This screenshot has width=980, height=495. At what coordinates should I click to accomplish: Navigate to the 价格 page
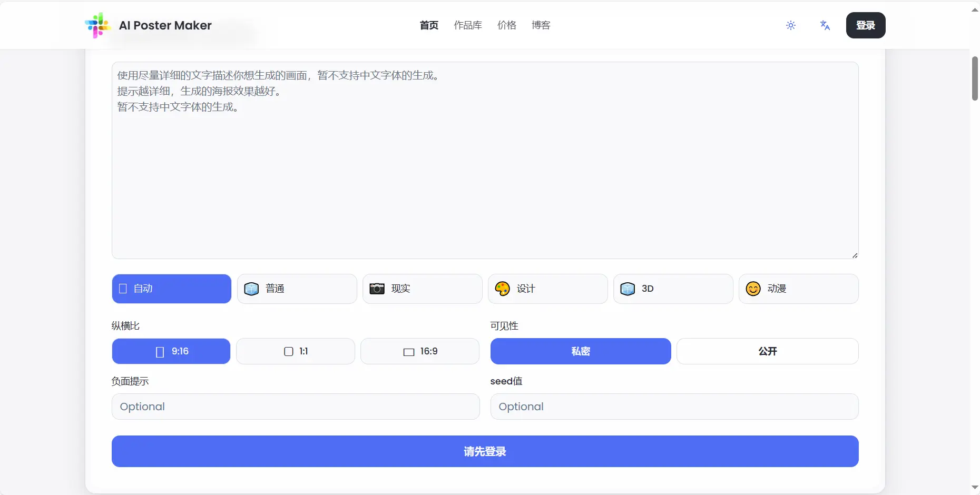[506, 25]
